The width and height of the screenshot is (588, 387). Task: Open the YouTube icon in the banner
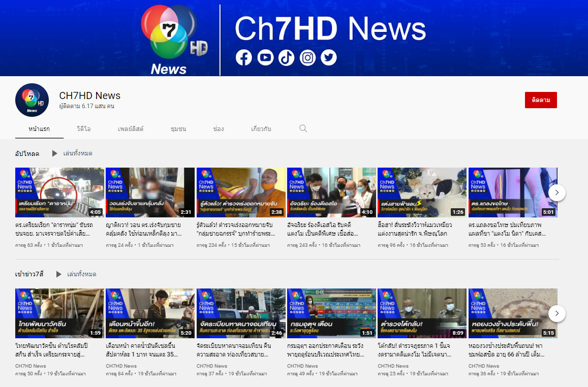(265, 58)
